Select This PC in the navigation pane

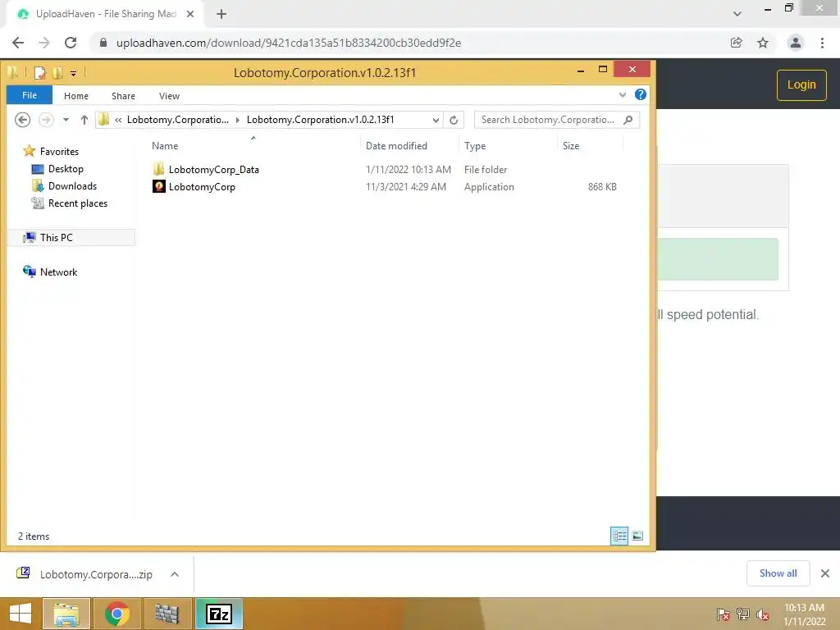click(71, 237)
